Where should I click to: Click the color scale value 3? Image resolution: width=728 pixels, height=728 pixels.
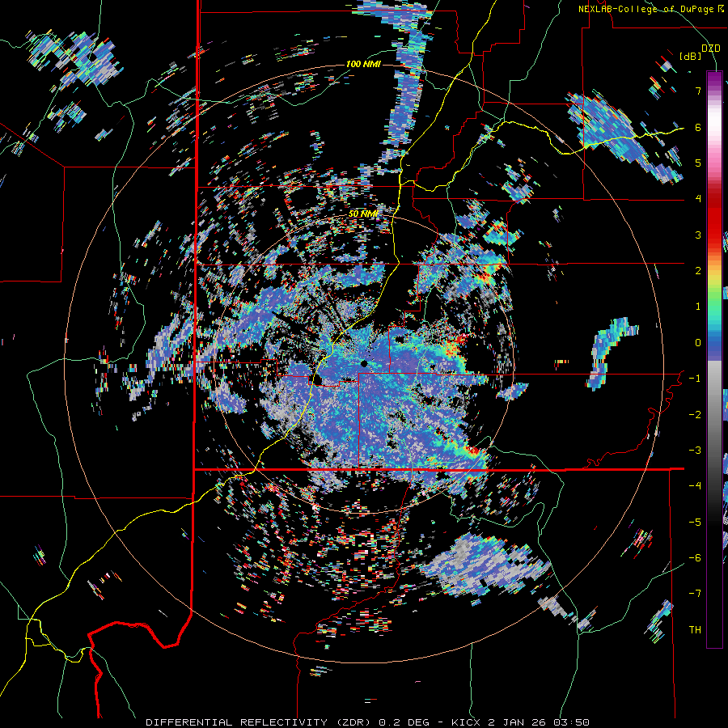[698, 235]
